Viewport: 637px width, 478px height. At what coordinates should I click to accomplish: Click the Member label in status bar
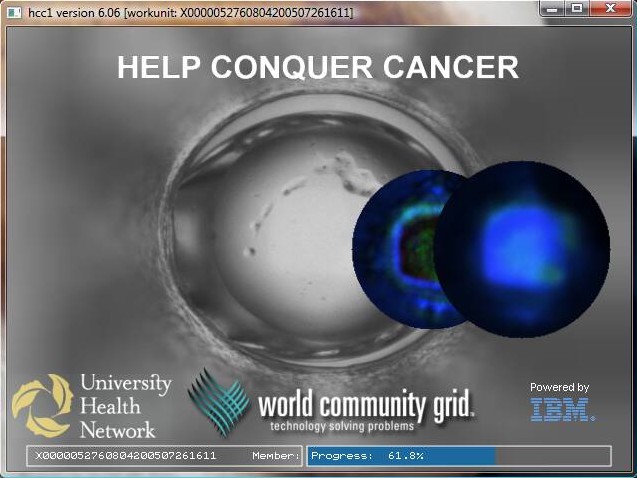coord(275,456)
